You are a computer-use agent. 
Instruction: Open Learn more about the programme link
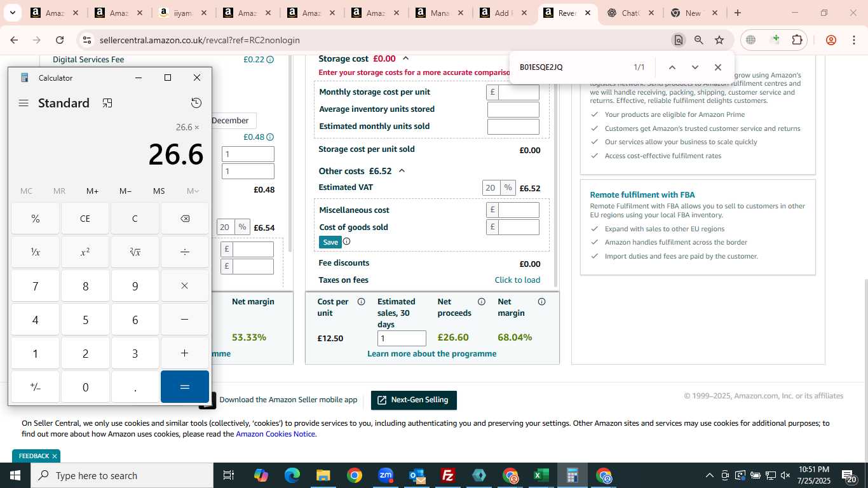coord(431,354)
